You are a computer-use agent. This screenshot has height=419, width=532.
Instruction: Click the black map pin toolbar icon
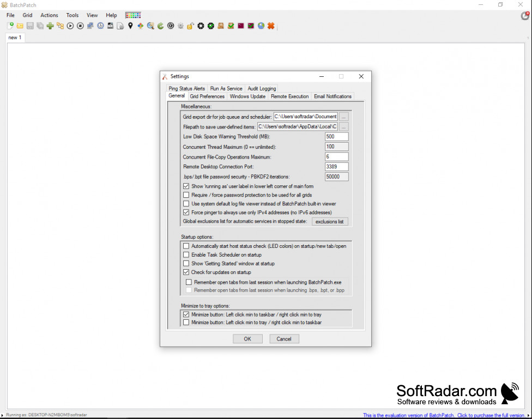pos(130,26)
